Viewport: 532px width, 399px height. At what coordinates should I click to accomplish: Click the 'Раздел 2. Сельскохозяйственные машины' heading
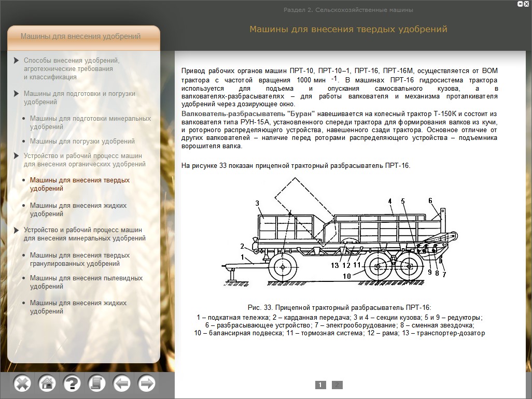pos(348,10)
